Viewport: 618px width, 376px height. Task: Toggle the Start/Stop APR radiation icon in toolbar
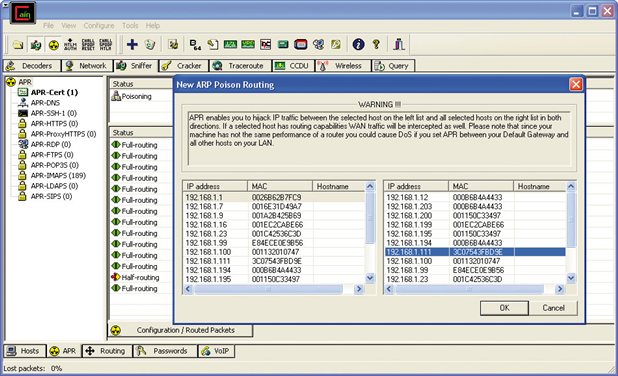(54, 45)
